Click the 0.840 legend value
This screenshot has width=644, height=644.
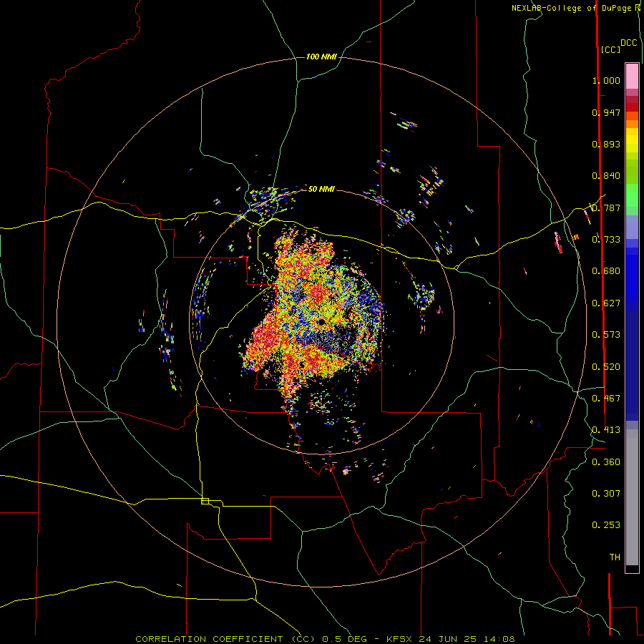coord(606,176)
